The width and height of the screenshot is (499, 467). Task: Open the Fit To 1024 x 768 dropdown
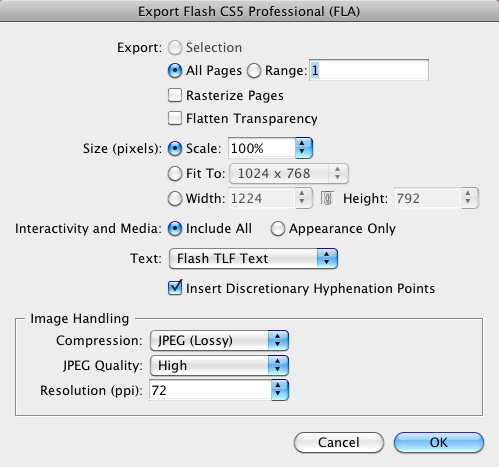289,173
